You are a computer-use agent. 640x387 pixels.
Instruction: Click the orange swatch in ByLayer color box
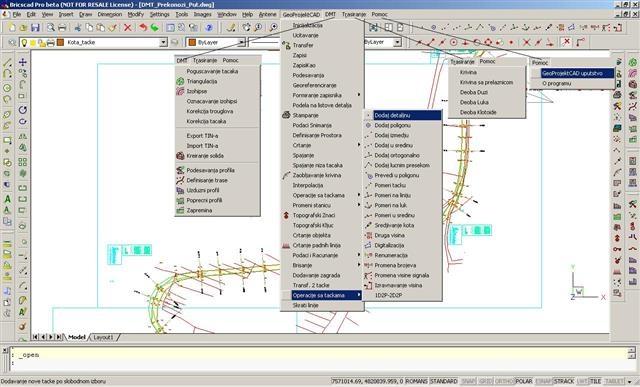pyautogui.click(x=192, y=42)
